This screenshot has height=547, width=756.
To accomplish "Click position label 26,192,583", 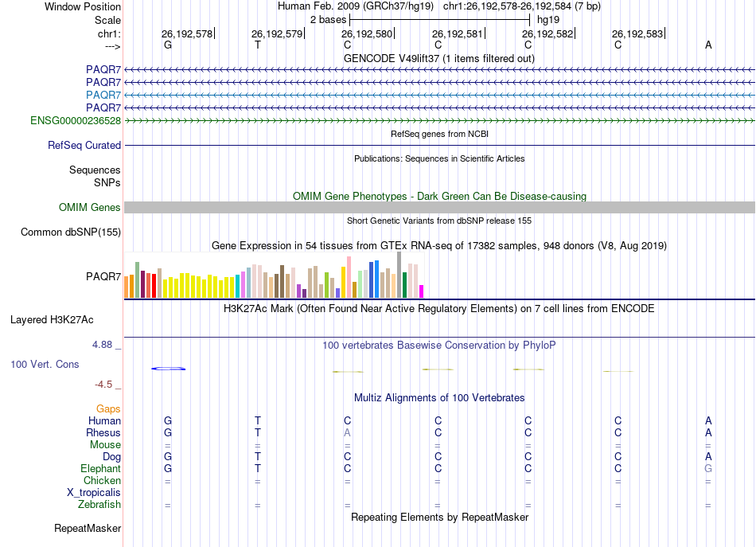I will coord(637,33).
